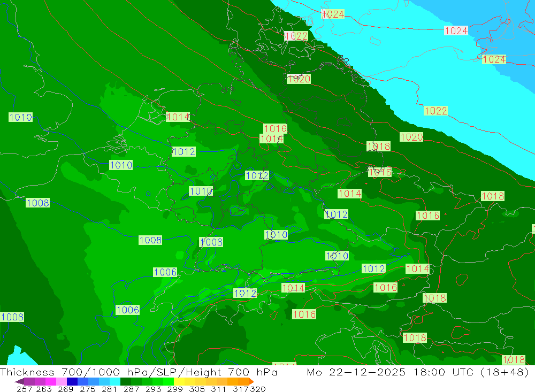Click the blue 1006 label beside blue 1008
Screen dimensions: 535x392
click(x=165, y=272)
